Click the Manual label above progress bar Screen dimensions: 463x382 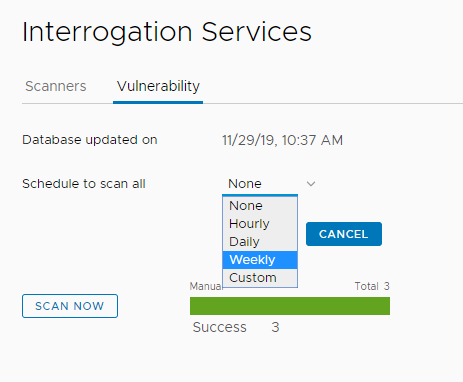point(205,286)
